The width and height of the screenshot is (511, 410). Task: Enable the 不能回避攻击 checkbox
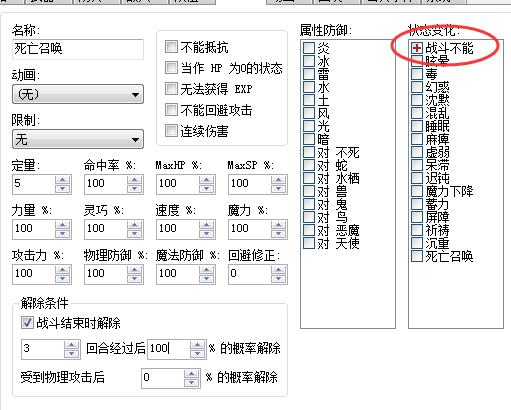point(171,110)
